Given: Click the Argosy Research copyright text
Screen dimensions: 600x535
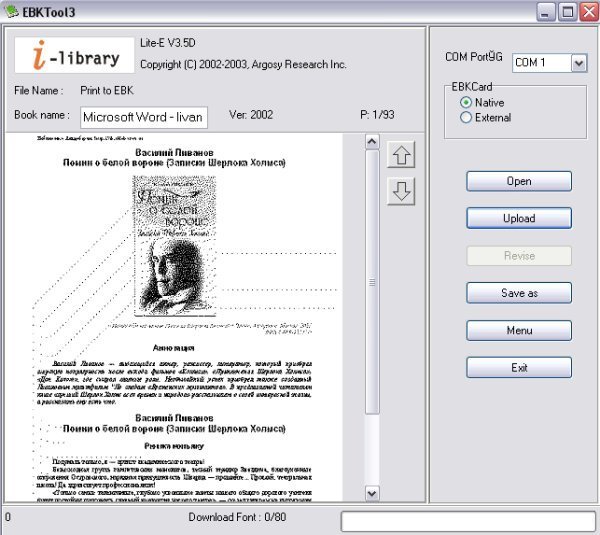Looking at the screenshot, I should click(x=243, y=64).
